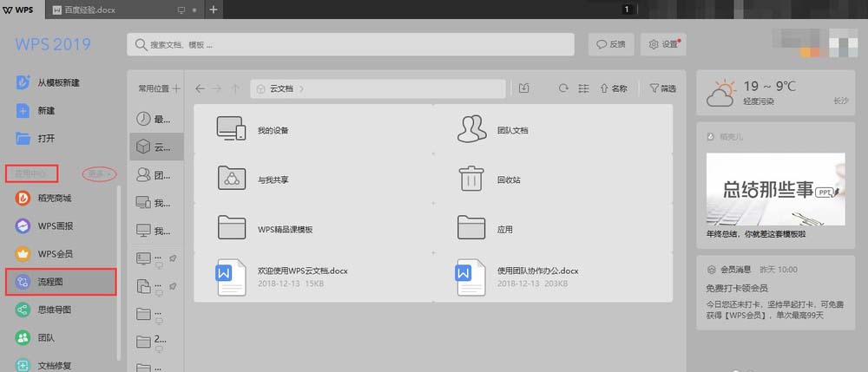Click the monitor icon on 百度经验.docx tab

[x=181, y=10]
